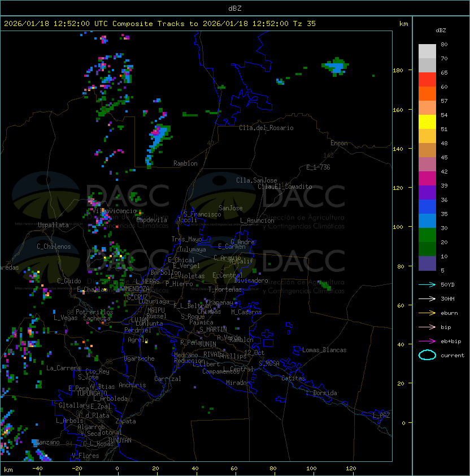This screenshot has height=476, width=470.
Task: Click the 'Clla.del_Rosario' label
Action: coord(266,128)
